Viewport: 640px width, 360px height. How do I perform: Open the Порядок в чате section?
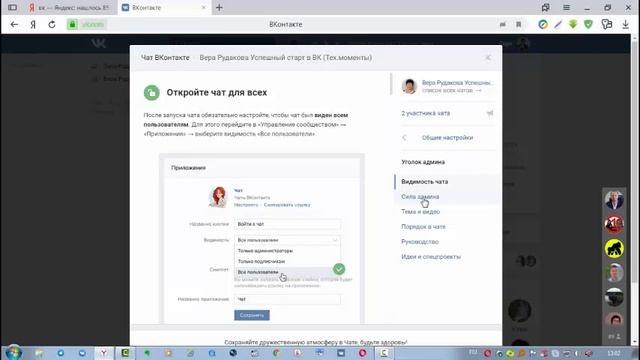point(423,227)
